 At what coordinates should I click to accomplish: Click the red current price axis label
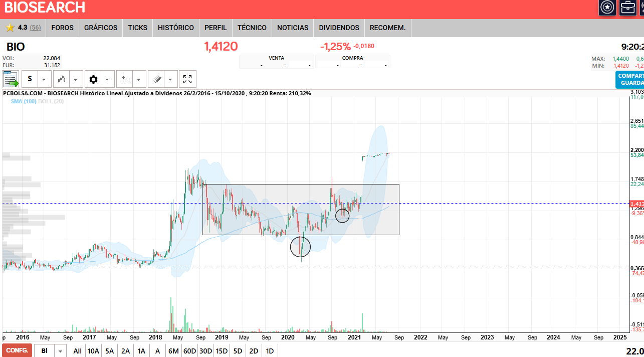tap(636, 204)
